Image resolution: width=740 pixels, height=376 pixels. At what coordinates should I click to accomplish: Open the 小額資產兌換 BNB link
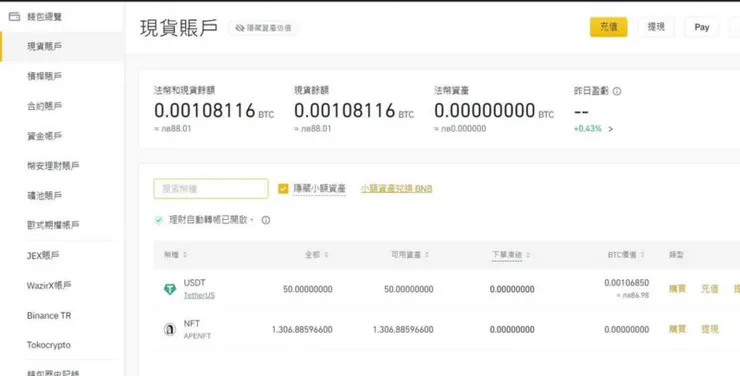click(x=396, y=189)
